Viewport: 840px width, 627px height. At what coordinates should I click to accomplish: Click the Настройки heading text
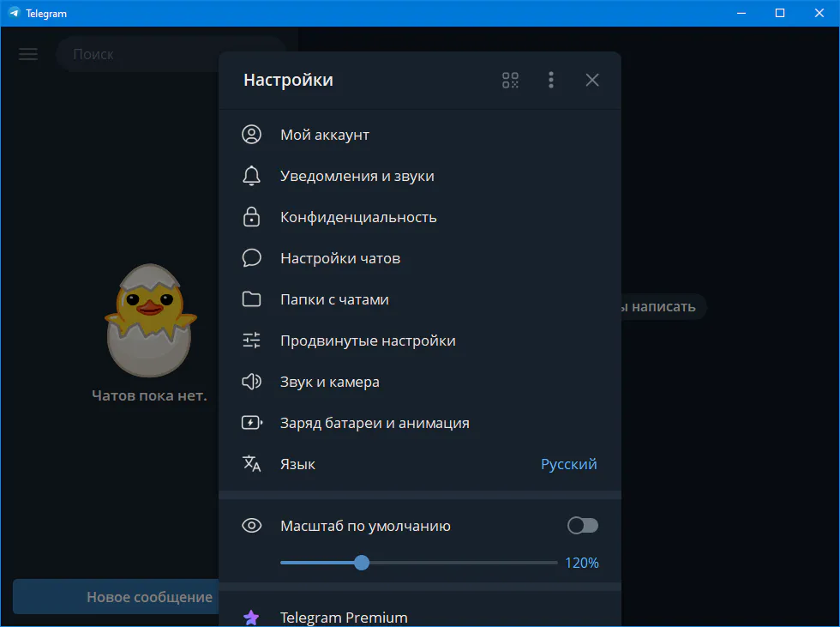(x=288, y=80)
